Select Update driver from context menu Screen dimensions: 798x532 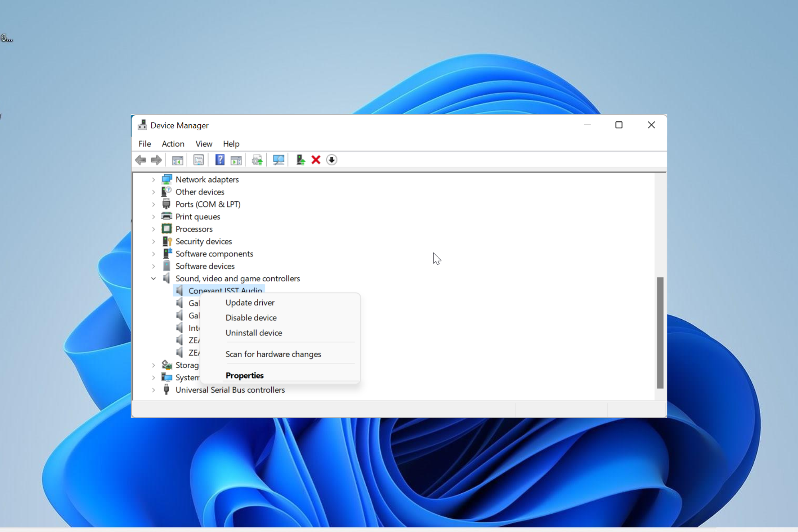tap(249, 302)
